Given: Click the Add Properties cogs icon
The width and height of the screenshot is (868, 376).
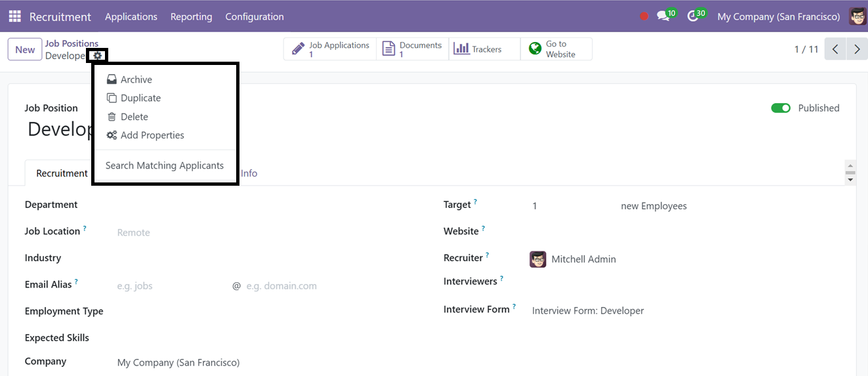Looking at the screenshot, I should [112, 135].
